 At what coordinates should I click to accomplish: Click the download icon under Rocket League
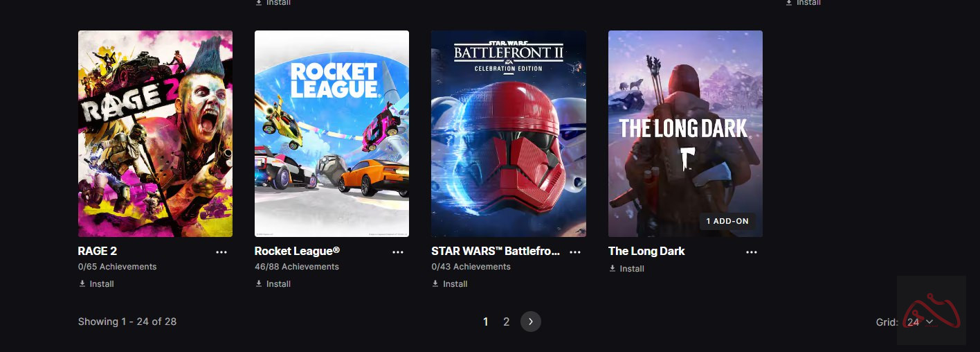(259, 283)
